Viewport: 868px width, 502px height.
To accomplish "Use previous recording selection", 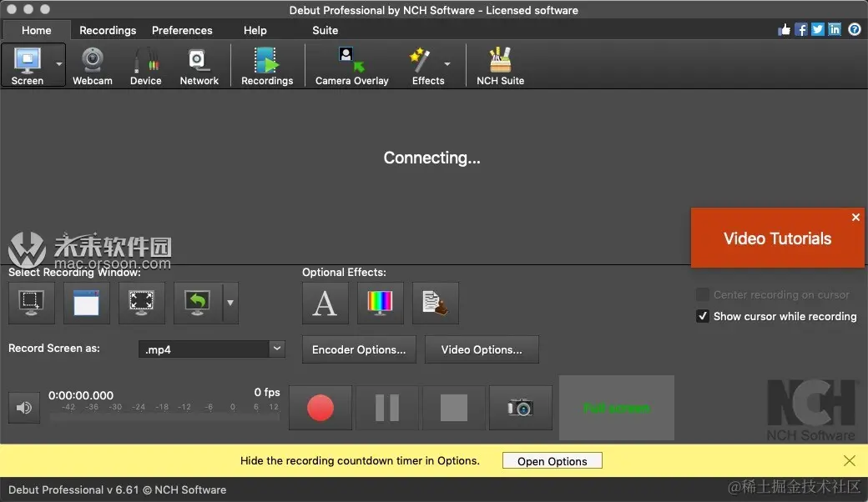I will pos(198,303).
